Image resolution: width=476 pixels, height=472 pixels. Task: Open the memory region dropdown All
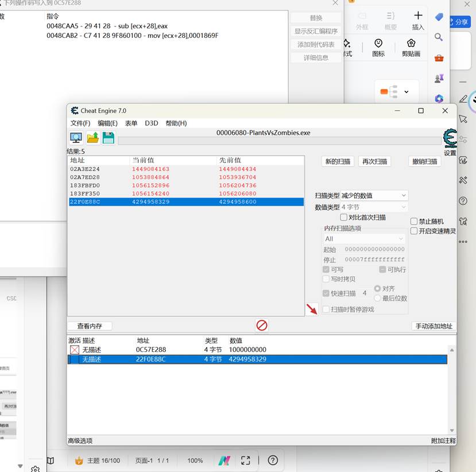pos(364,239)
